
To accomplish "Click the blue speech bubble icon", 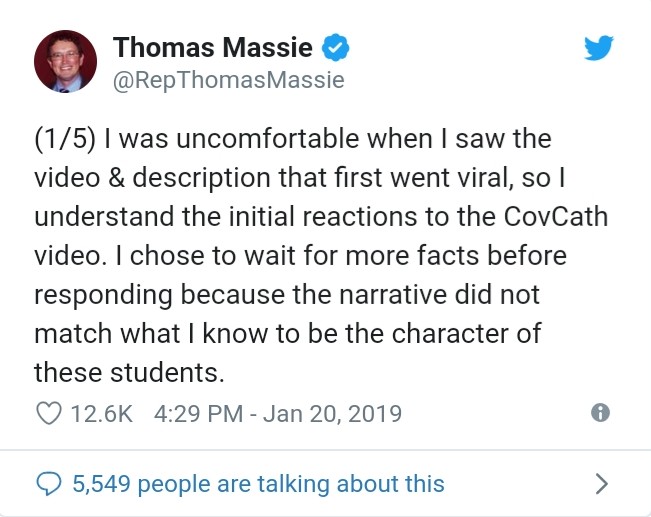I will tap(48, 484).
